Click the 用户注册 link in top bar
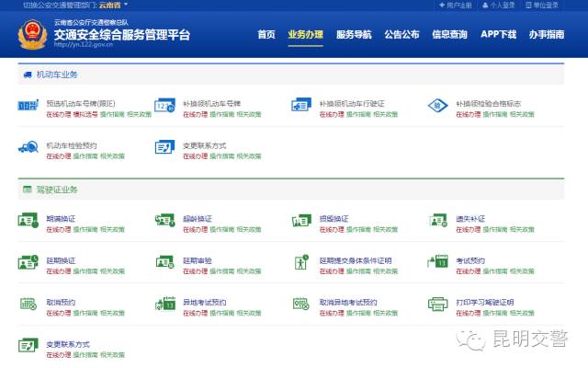This screenshot has width=588, height=368. 456,5
